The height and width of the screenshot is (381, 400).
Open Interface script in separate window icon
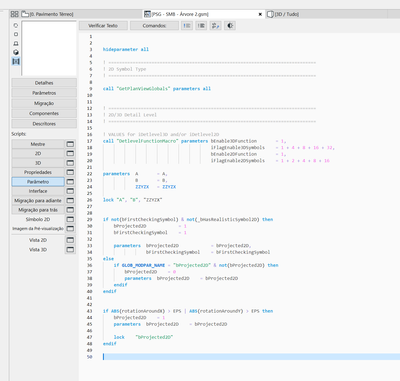tap(70, 191)
